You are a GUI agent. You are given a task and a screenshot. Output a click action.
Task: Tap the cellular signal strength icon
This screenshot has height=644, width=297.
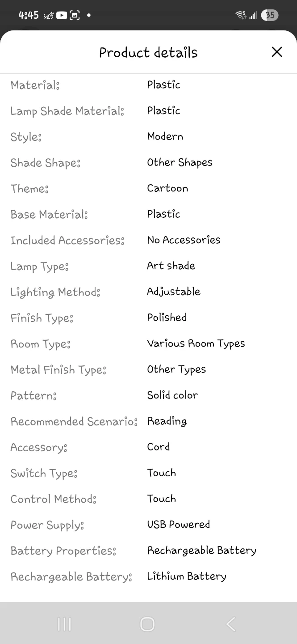(253, 16)
